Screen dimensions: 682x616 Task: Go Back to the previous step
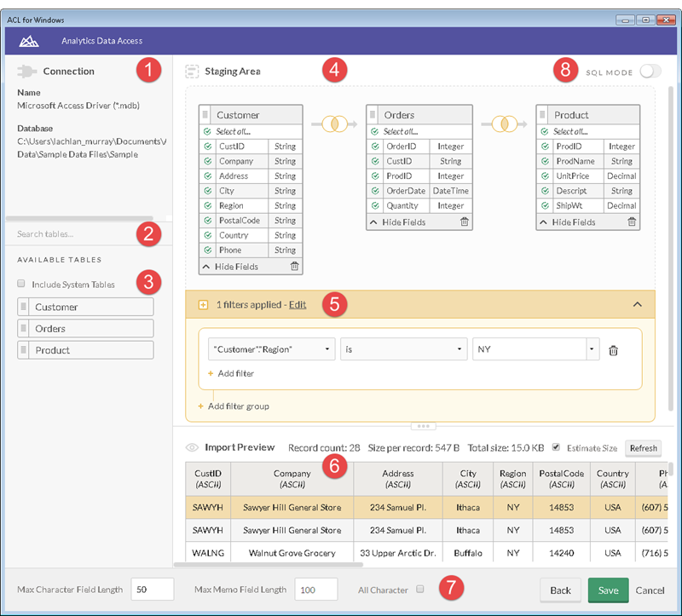(560, 590)
